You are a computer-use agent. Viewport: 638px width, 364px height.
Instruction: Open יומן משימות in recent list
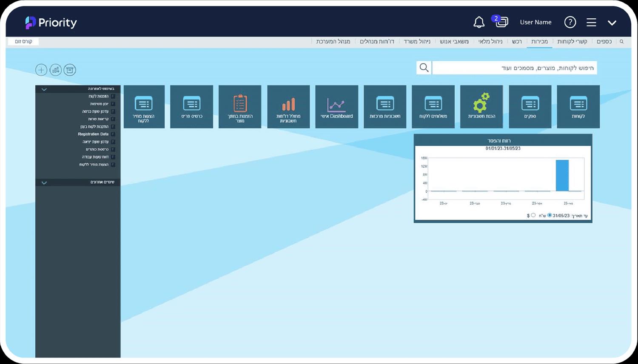(x=99, y=104)
